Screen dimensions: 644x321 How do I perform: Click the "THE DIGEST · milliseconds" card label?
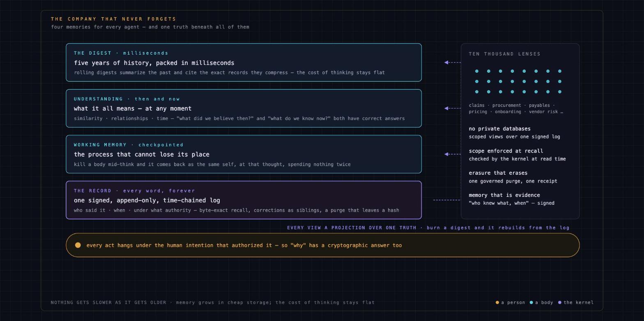pyautogui.click(x=121, y=53)
